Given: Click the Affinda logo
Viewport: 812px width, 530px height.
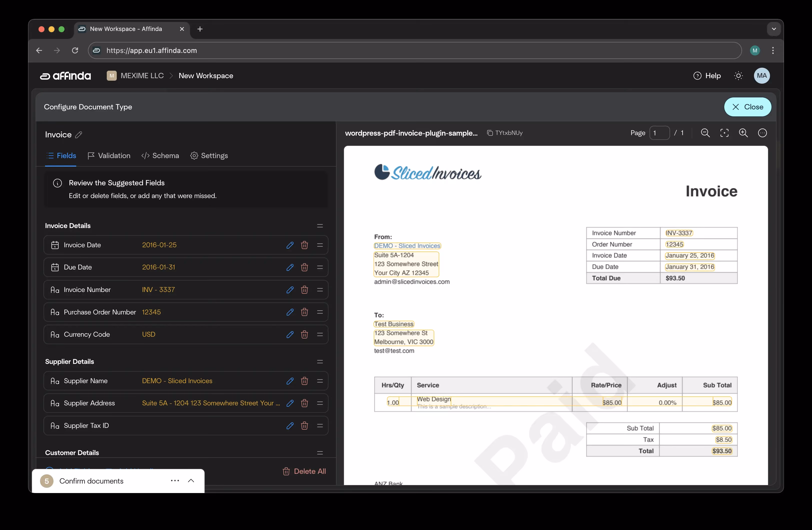Looking at the screenshot, I should [65, 76].
